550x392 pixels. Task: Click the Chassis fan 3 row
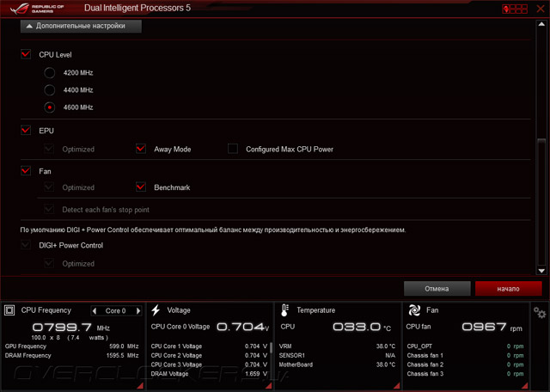tap(465, 374)
